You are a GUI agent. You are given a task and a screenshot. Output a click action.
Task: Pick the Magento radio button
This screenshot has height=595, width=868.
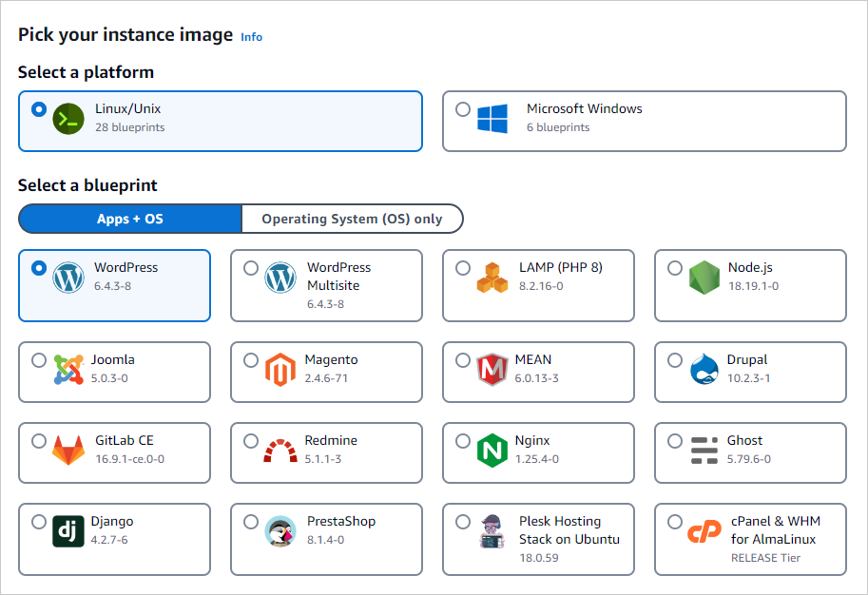tap(251, 360)
